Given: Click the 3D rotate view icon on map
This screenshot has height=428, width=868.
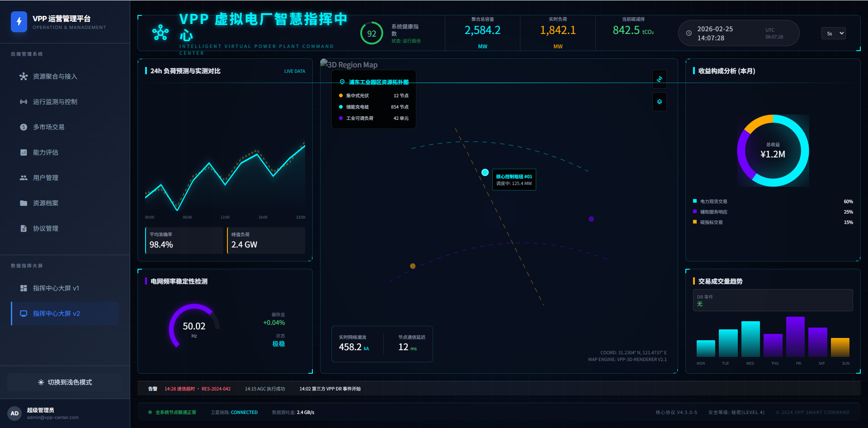Looking at the screenshot, I should pyautogui.click(x=660, y=79).
